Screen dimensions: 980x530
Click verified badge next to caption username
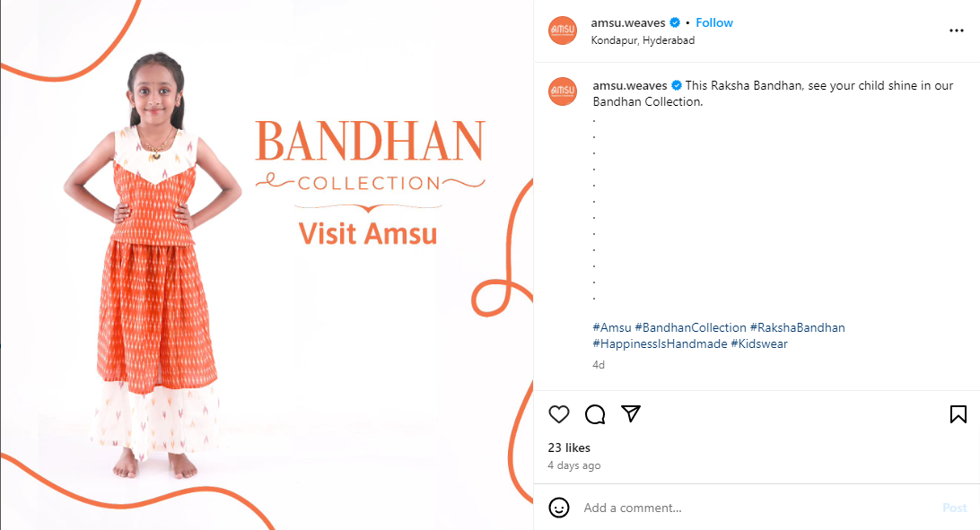(677, 85)
